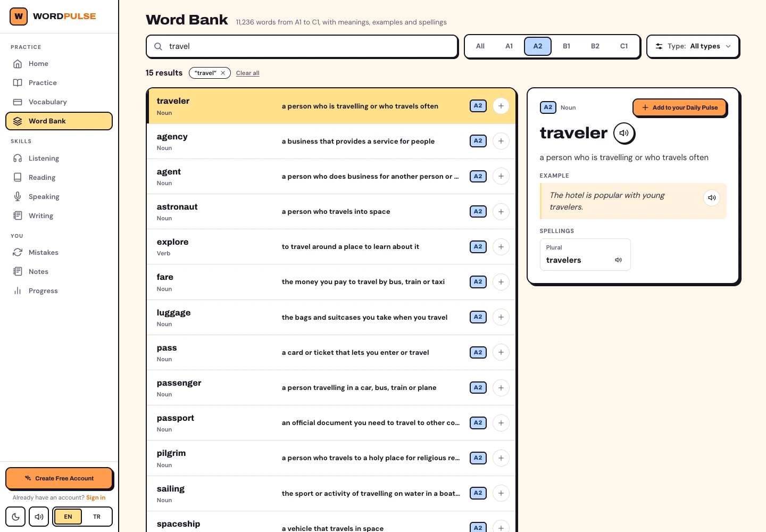Add explore with its plus icon
The image size is (766, 532).
(x=501, y=247)
